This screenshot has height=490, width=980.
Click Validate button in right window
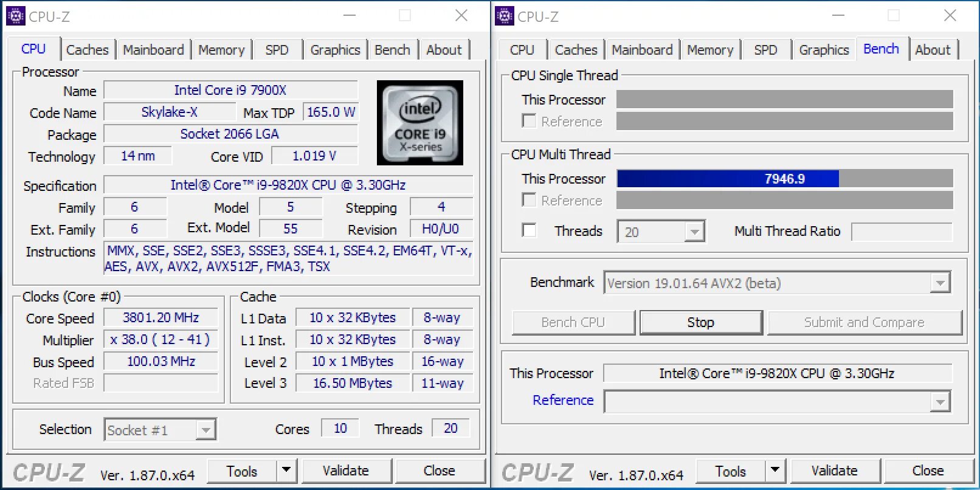point(835,471)
